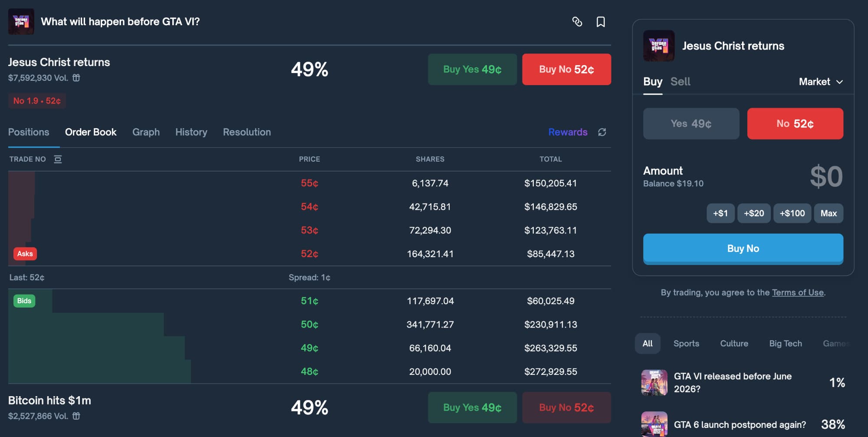The height and width of the screenshot is (437, 868).
Task: Open the event image at top left
Action: click(x=21, y=22)
